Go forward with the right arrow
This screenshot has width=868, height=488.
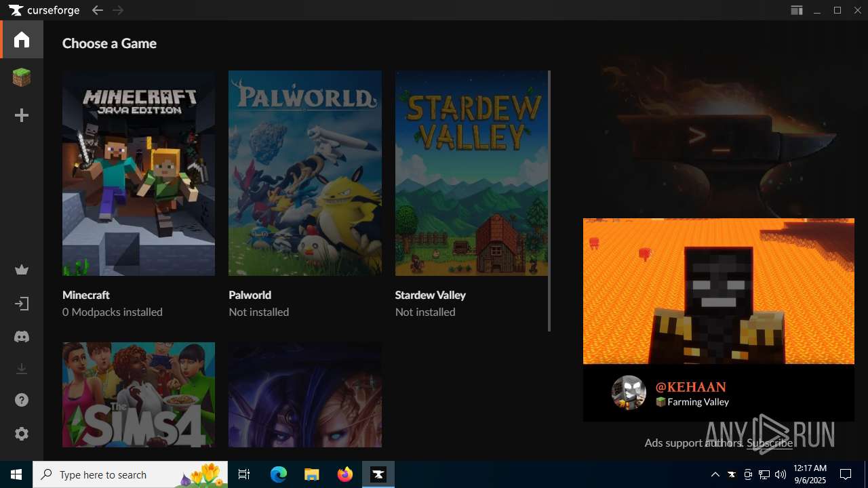(118, 10)
